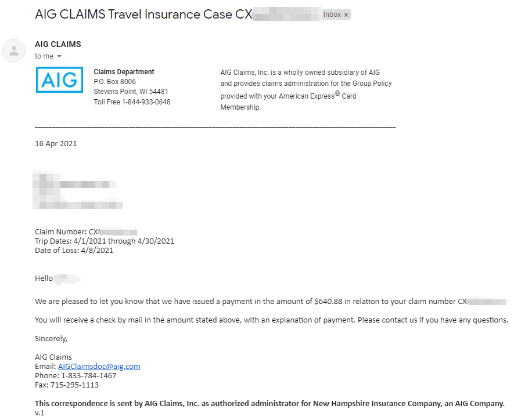Click the sender profile avatar icon

(14, 50)
